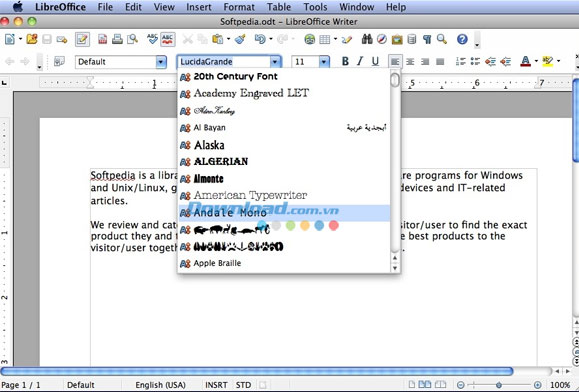Open the Gallery picture icon

(397, 39)
